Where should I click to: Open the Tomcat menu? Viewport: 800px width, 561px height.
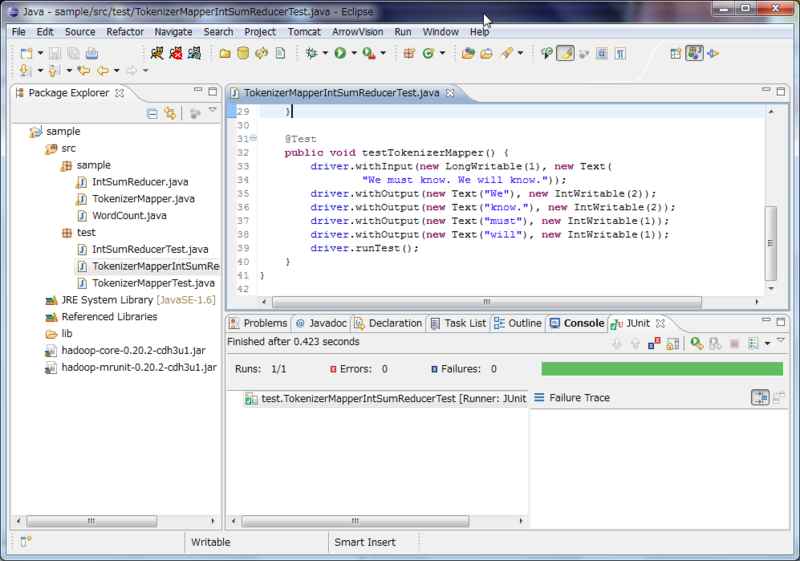pyautogui.click(x=304, y=32)
